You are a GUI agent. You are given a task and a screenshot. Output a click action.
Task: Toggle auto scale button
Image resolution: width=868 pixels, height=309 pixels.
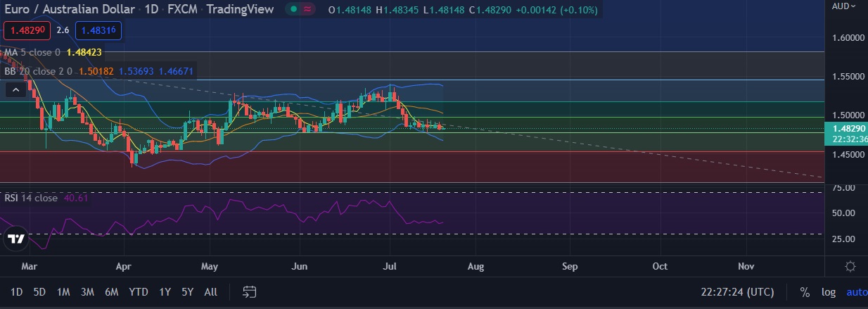[856, 292]
